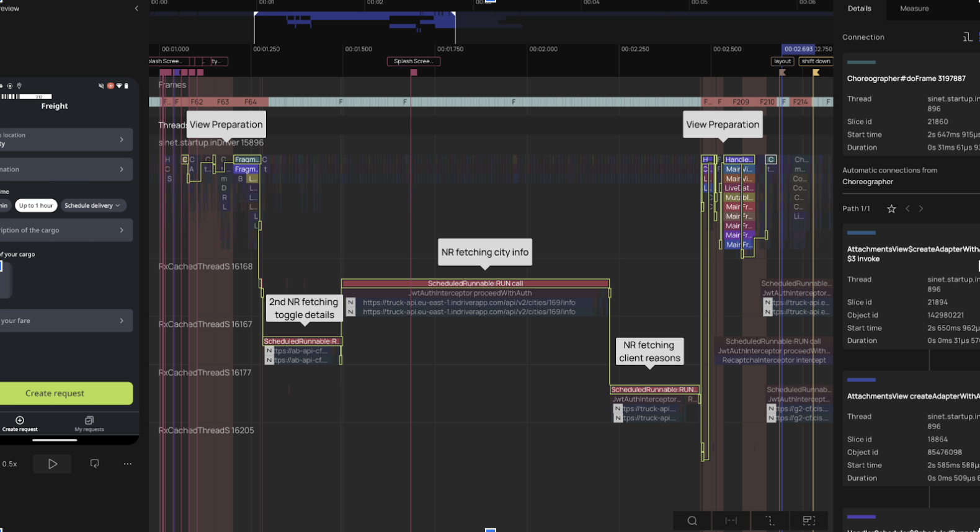This screenshot has height=532, width=980.
Task: Click the connection mode icon beside Connection header
Action: click(x=968, y=37)
